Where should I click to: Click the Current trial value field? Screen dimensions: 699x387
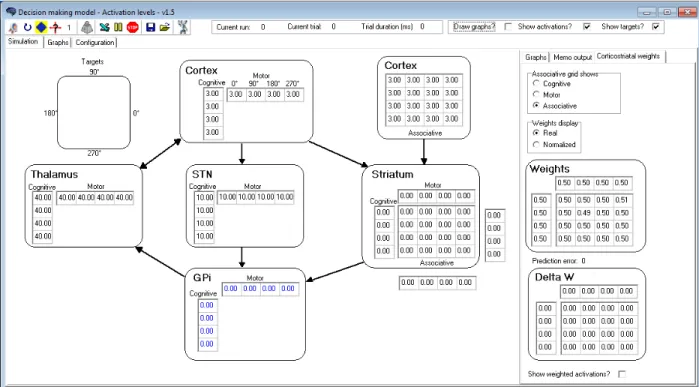[x=333, y=27]
